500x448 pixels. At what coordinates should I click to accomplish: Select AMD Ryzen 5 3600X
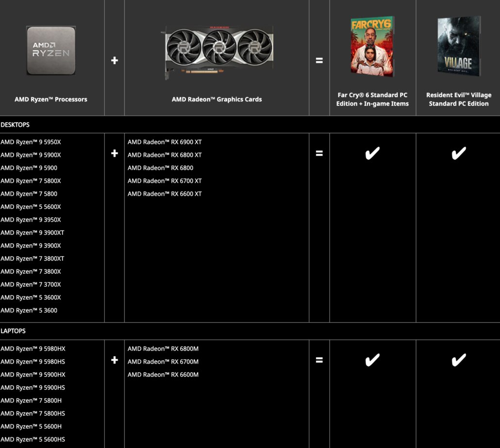[x=31, y=298]
